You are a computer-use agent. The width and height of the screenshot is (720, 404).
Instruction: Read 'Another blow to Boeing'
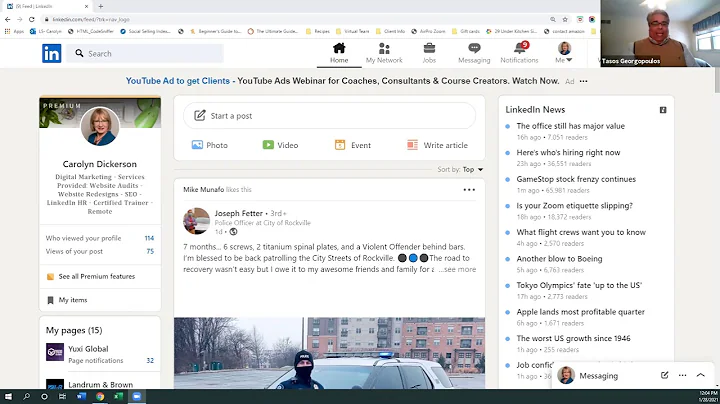pos(559,258)
